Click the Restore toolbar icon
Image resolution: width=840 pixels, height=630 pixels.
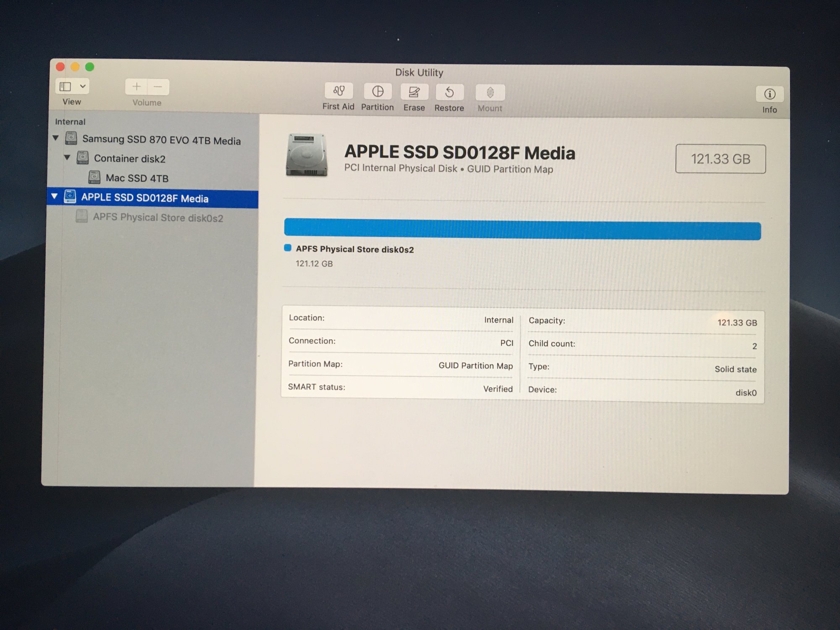449,92
